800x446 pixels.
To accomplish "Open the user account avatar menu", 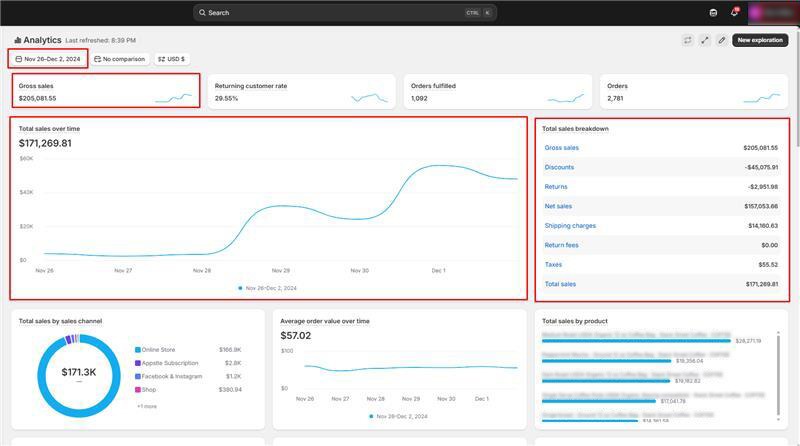I will 768,13.
